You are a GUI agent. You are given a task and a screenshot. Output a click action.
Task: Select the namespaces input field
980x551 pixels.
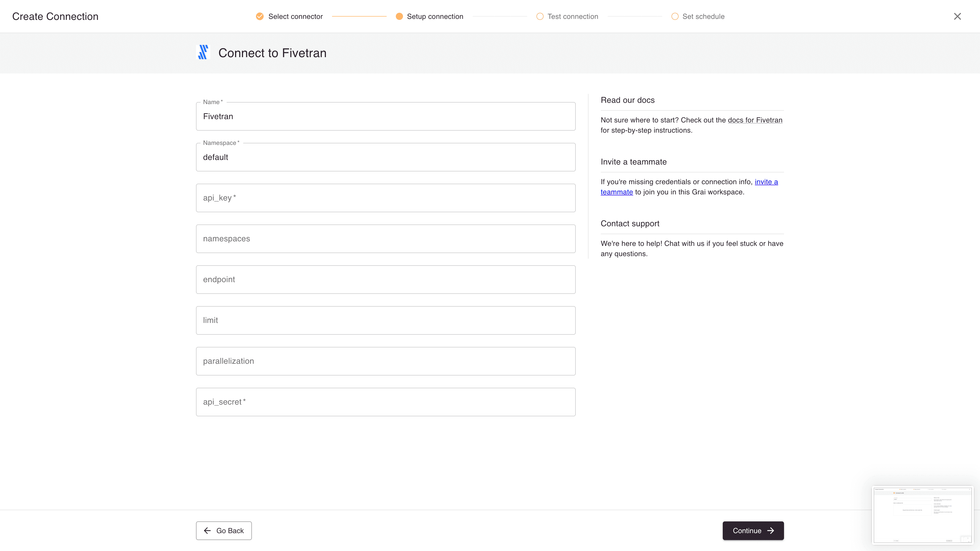click(385, 239)
